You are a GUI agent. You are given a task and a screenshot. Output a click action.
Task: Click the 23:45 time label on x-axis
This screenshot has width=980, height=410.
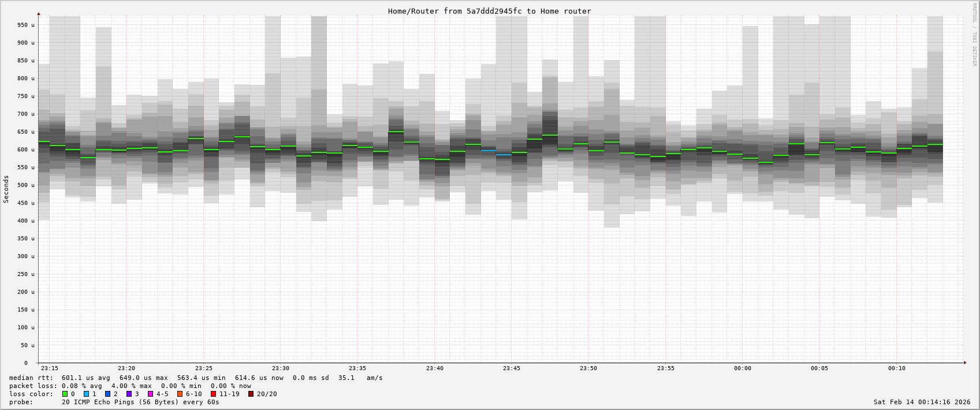[x=512, y=368]
